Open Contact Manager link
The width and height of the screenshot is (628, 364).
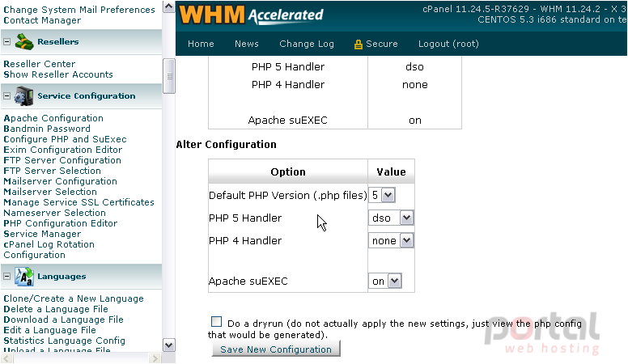tap(42, 20)
